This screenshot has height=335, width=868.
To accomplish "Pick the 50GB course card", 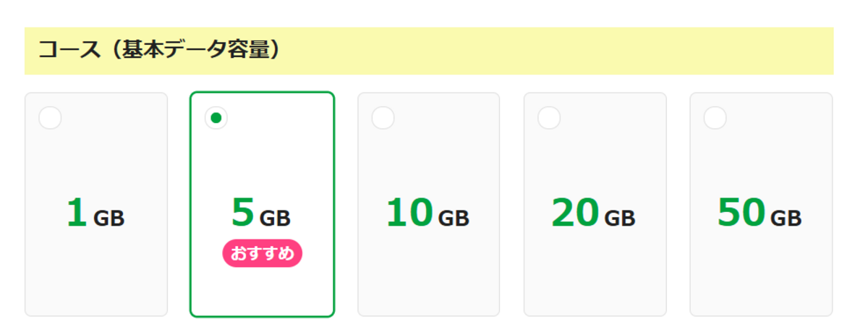I will click(761, 204).
